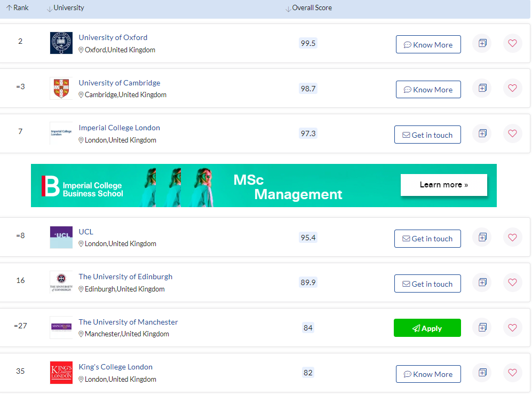The height and width of the screenshot is (394, 532).
Task: Click Learn more on the MSc Management ad
Action: point(444,185)
